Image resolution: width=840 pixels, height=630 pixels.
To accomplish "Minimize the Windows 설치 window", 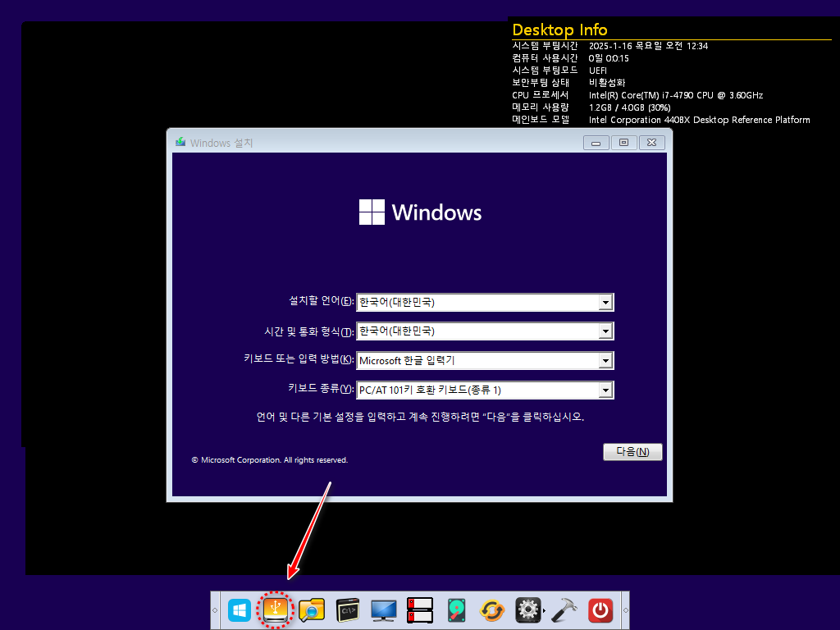I will click(x=596, y=143).
